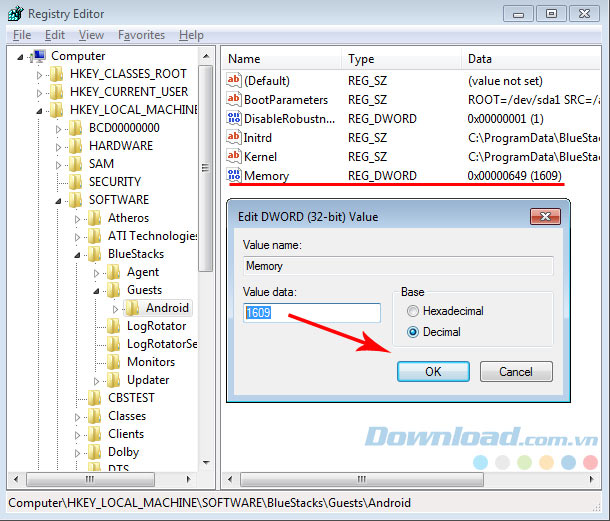
Task: Collapse the SOFTWARE key node
Action: point(59,200)
